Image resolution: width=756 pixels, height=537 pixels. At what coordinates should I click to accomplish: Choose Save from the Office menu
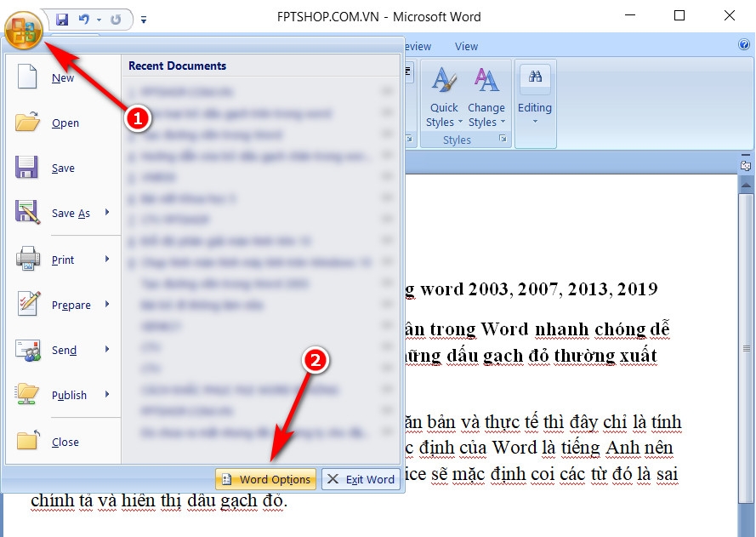[63, 168]
